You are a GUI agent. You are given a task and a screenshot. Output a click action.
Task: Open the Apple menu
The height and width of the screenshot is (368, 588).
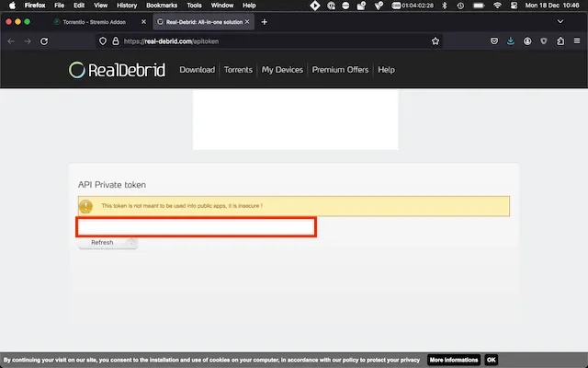(12, 6)
